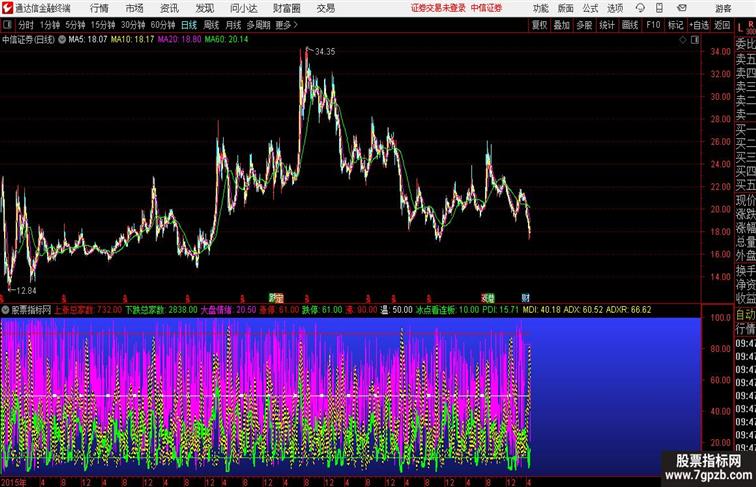The height and width of the screenshot is (487, 756).
Task: Expand the 股票指标网 indicator dropdown arrow
Action: click(x=5, y=310)
